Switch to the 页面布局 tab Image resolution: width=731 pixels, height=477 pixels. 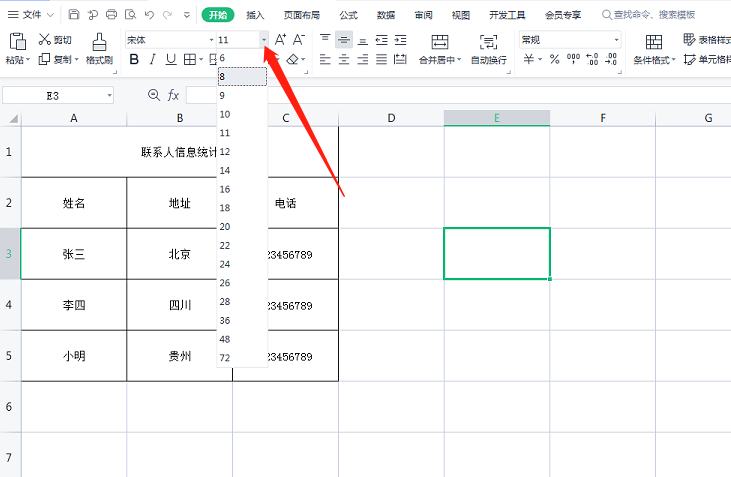click(302, 15)
